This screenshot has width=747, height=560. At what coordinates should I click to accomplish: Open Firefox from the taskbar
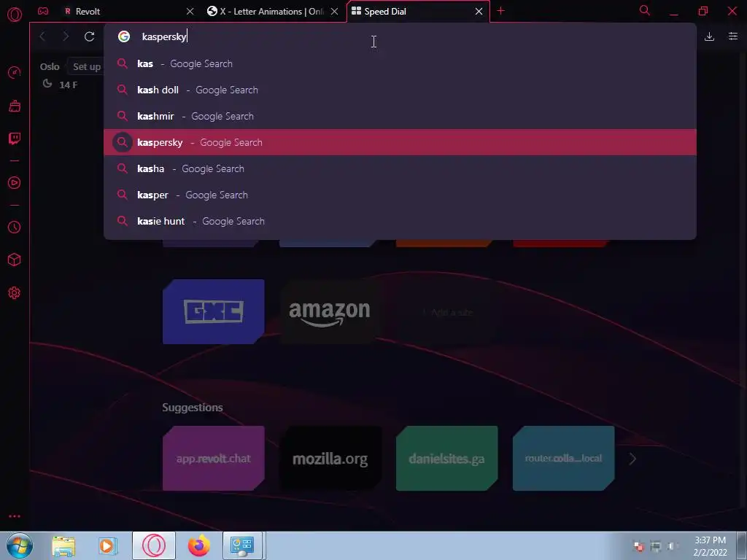pyautogui.click(x=198, y=545)
